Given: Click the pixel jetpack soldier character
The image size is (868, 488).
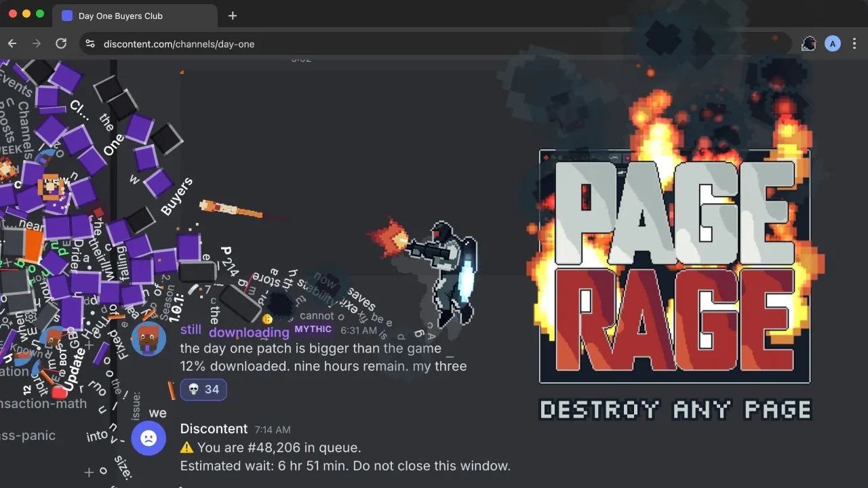Looking at the screenshot, I should tap(444, 273).
